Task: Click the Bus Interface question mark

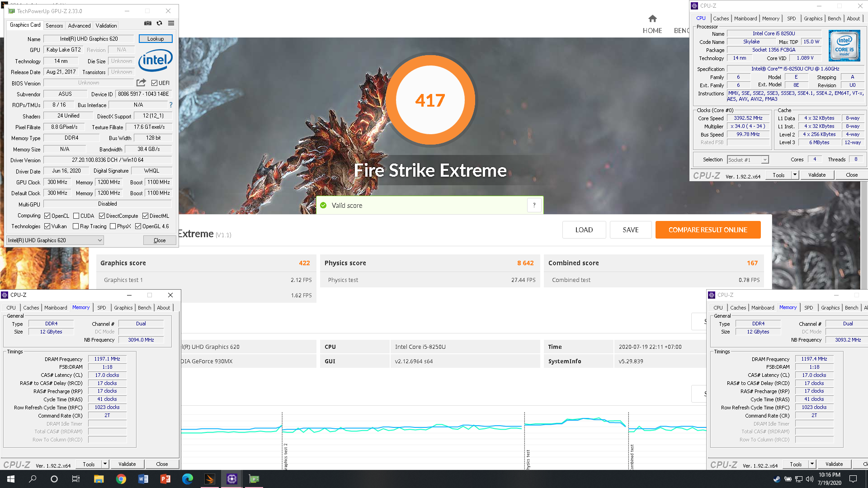Action: pos(171,105)
